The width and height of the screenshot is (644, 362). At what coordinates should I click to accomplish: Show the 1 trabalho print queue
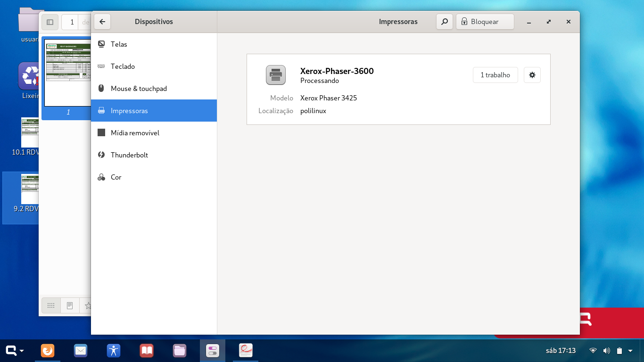click(x=495, y=75)
